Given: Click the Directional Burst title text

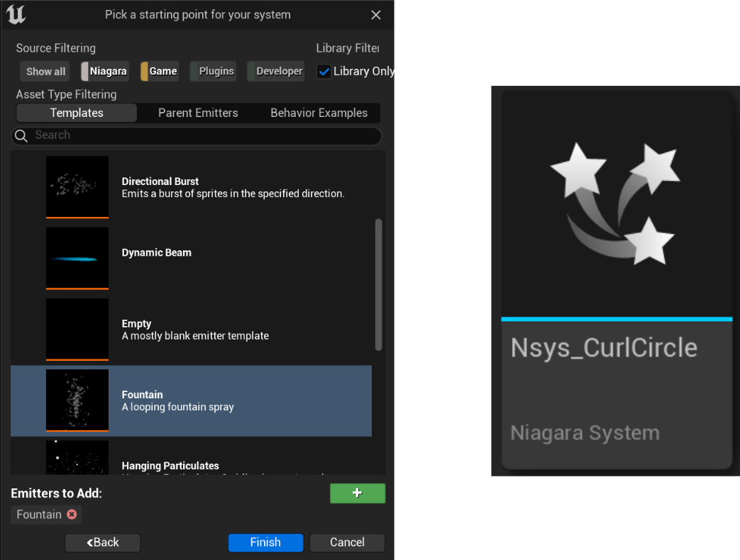Looking at the screenshot, I should 160,181.
